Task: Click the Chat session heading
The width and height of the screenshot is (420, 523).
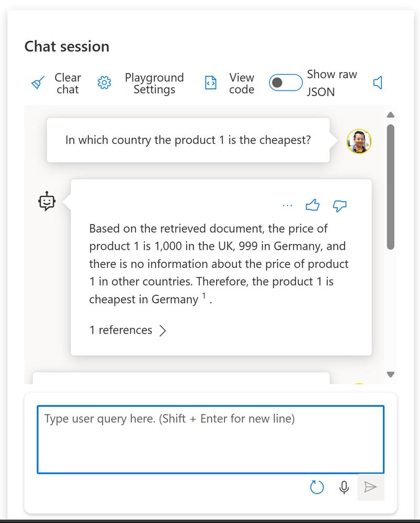Action: pyautogui.click(x=67, y=47)
